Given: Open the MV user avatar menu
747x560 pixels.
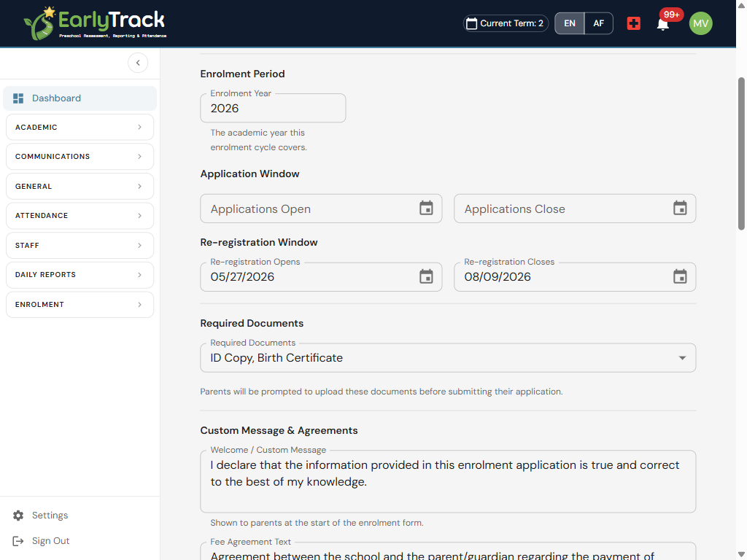Looking at the screenshot, I should (700, 23).
